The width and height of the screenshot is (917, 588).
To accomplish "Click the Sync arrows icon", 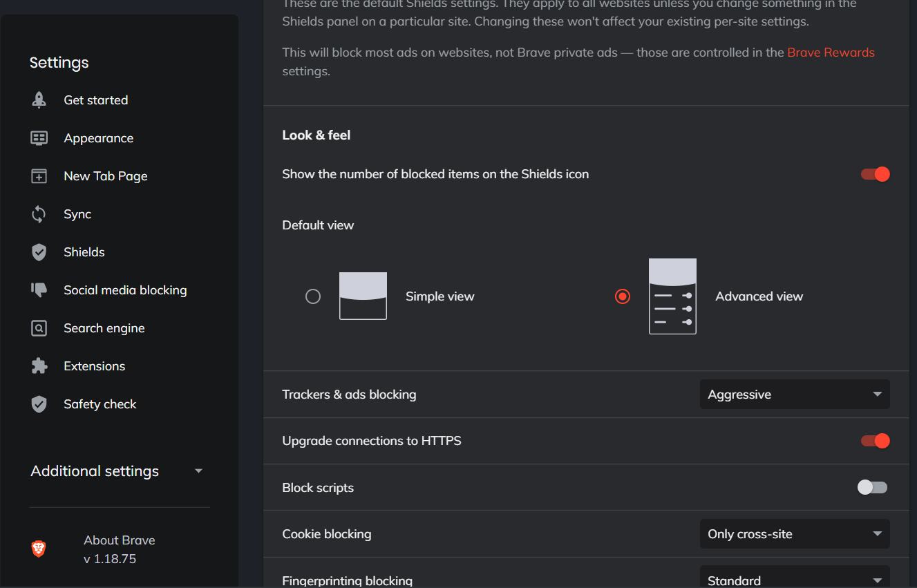I will 39,214.
